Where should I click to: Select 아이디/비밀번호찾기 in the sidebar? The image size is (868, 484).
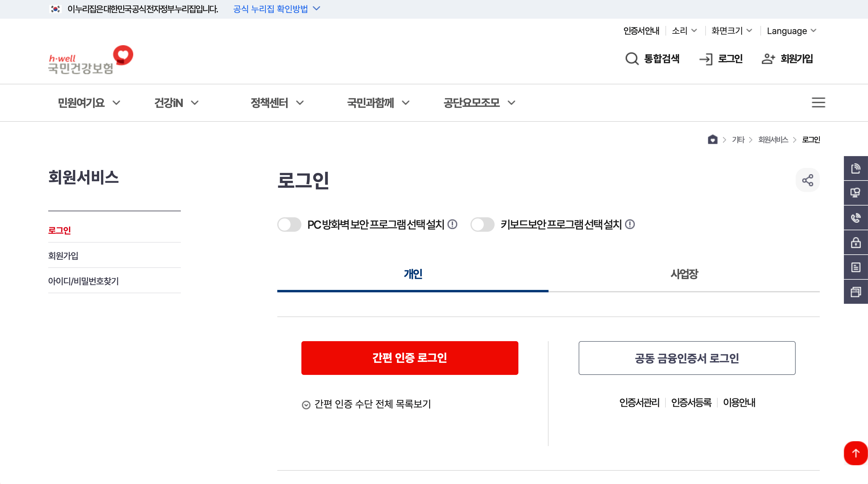click(83, 280)
